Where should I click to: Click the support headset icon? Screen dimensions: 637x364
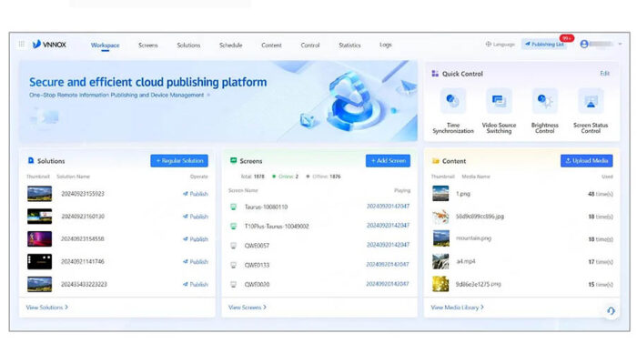pyautogui.click(x=611, y=311)
